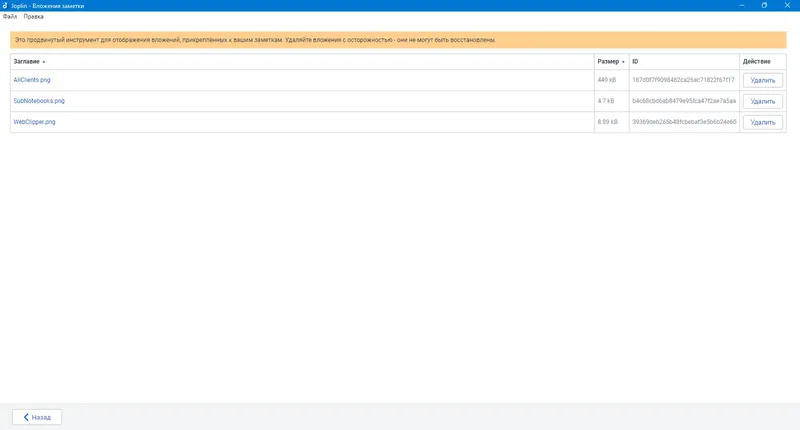Select the ID of AllClients.png
Screen dimensions: 800x430
point(683,80)
